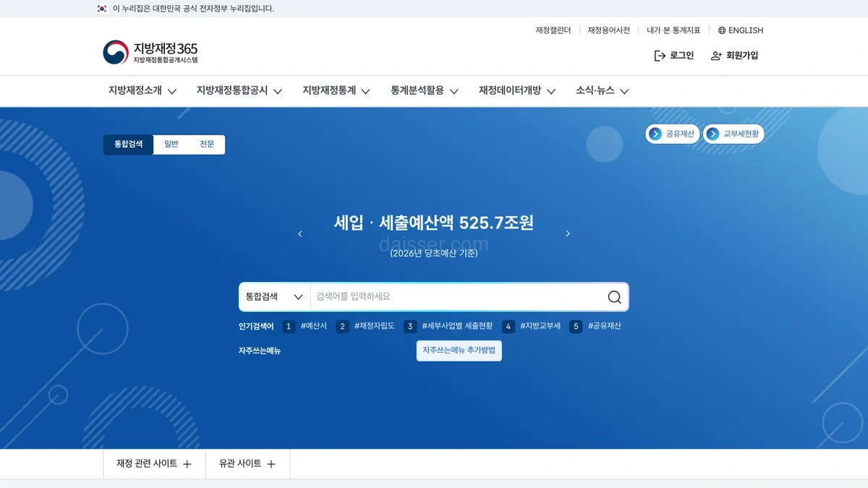The image size is (868, 488).
Task: Click the rank 5 badge
Action: [576, 327]
